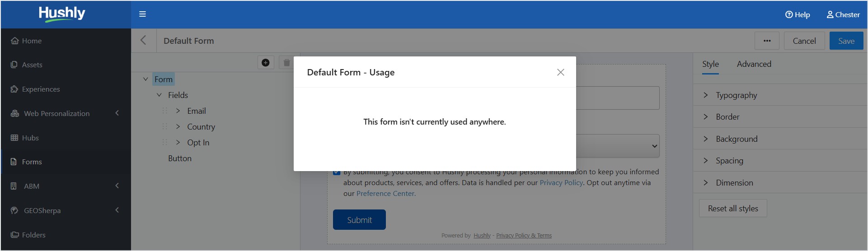868x251 pixels.
Task: Click Reset all styles button
Action: pyautogui.click(x=733, y=208)
